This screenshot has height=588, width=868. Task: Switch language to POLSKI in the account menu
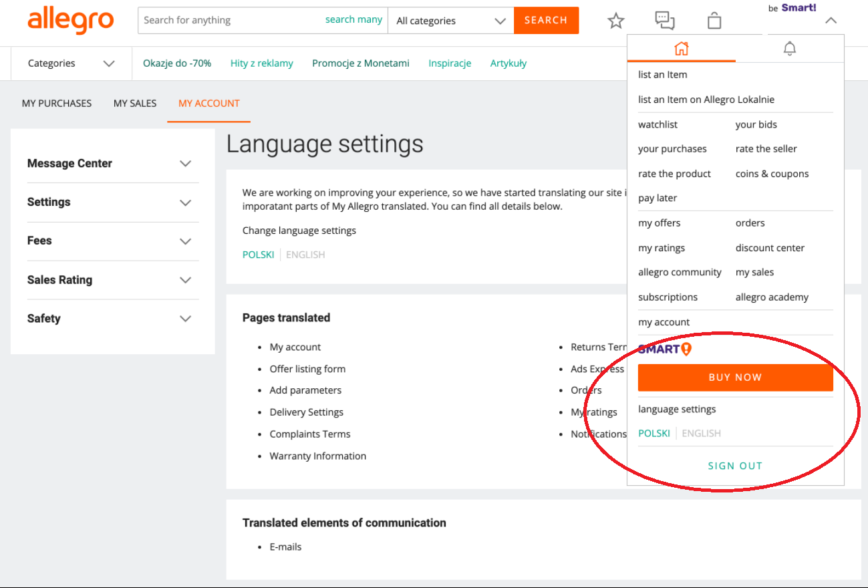654,433
